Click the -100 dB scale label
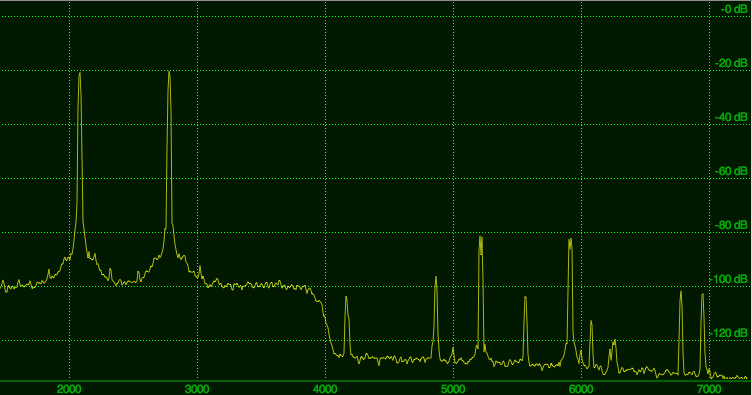The image size is (752, 395). (728, 279)
